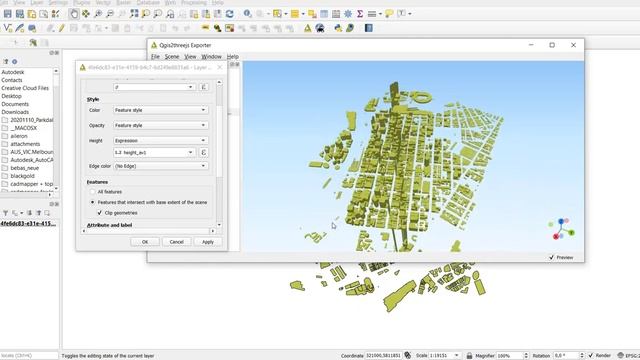Select the Autodesk entry in browser panel
The width and height of the screenshot is (640, 360).
pos(13,72)
